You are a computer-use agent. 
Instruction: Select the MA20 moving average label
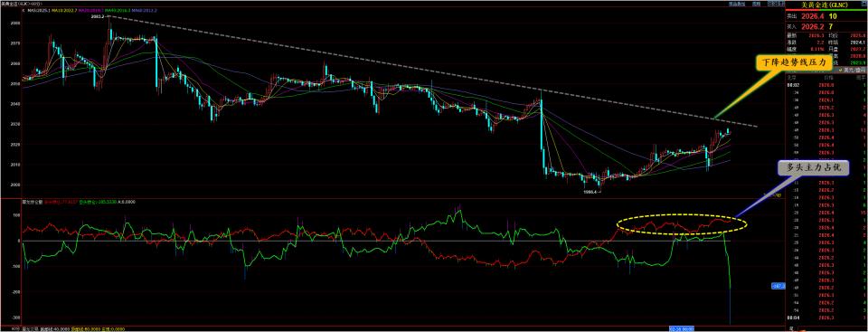90,10
